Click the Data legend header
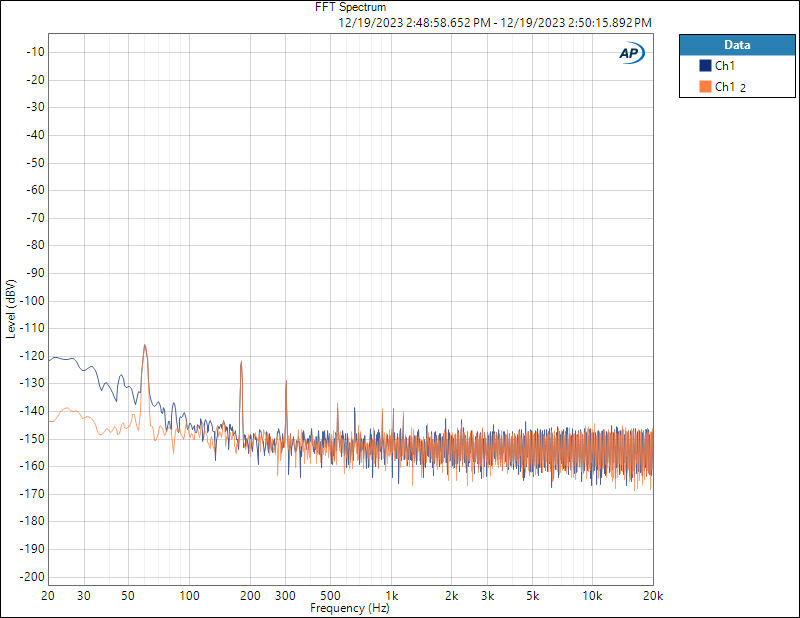 coord(737,45)
